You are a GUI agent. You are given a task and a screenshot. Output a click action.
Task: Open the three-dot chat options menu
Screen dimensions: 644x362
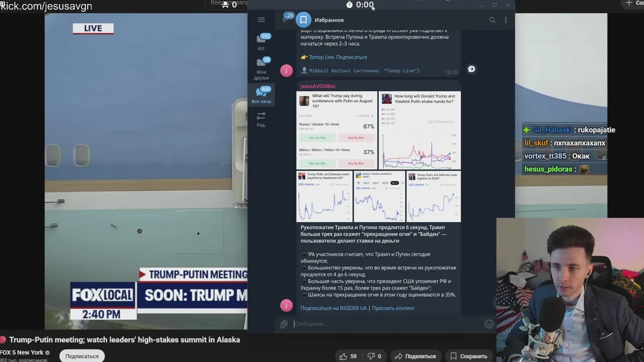pyautogui.click(x=506, y=20)
